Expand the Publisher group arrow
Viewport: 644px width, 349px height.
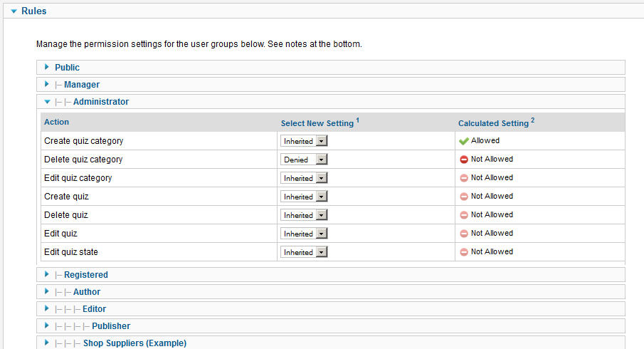tap(47, 325)
